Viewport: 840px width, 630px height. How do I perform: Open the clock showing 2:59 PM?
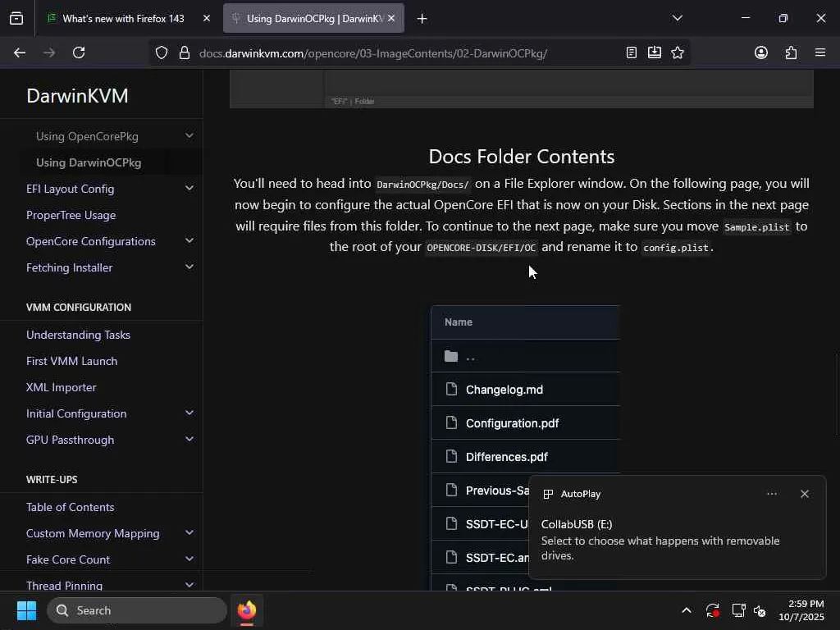pyautogui.click(x=801, y=610)
